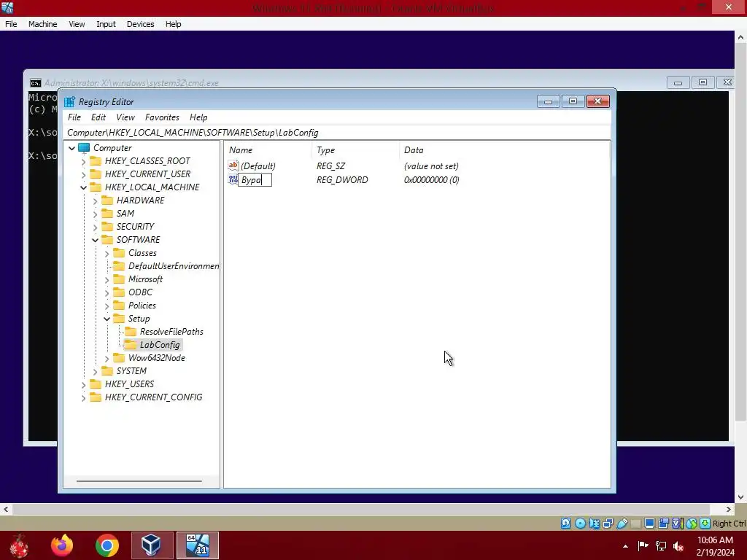Open VirtualBox Devices menu
The height and width of the screenshot is (560, 747).
[x=140, y=24]
